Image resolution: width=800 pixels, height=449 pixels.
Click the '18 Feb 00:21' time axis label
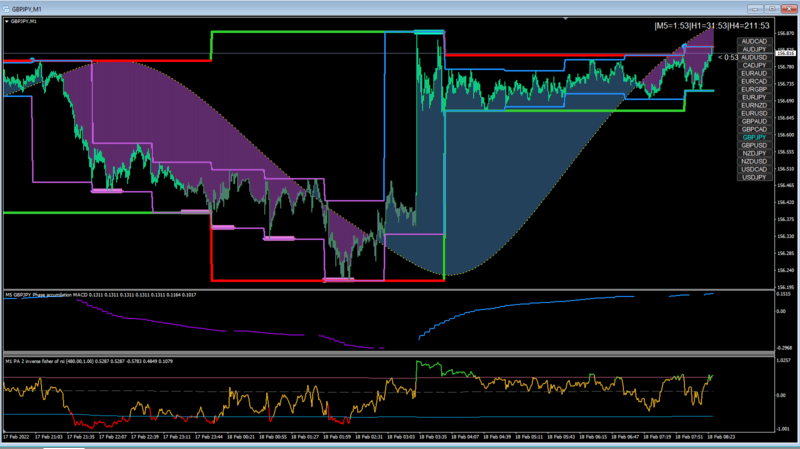[240, 437]
